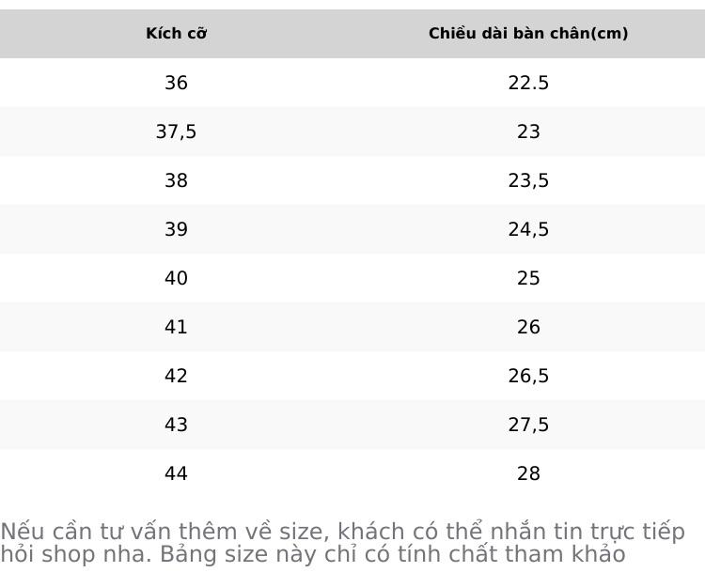The width and height of the screenshot is (705, 588).
Task: Select the size 37,5 cell
Action: [177, 132]
